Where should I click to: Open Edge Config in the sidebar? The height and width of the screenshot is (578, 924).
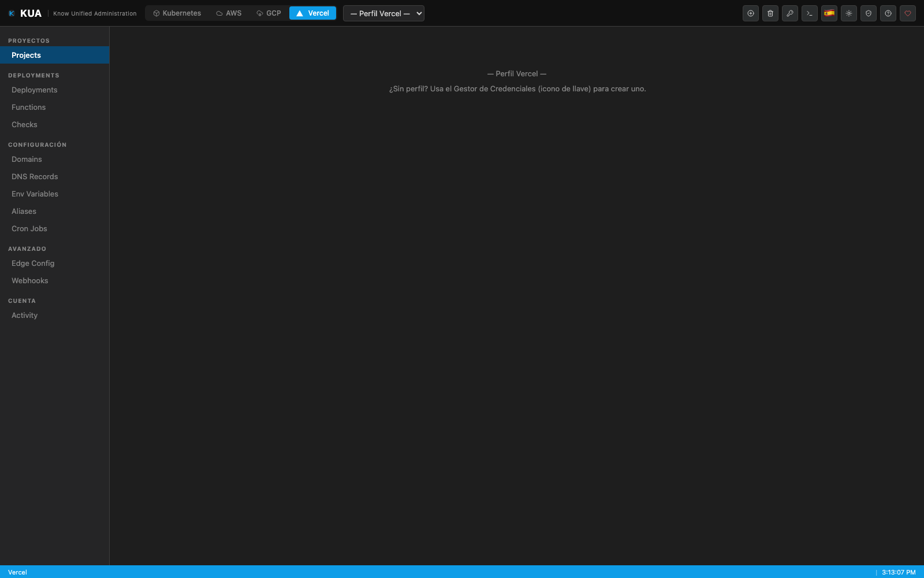[x=54, y=263]
